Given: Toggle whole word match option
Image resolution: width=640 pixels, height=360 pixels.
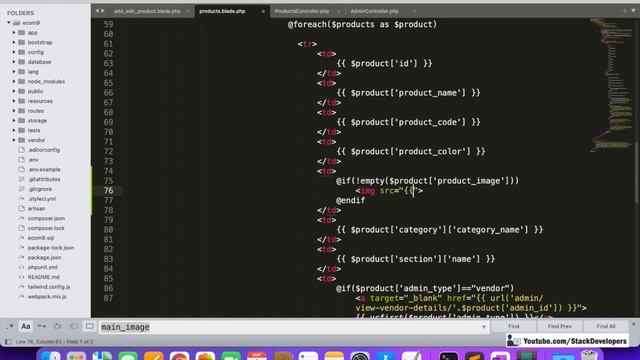Looking at the screenshot, I should (x=42, y=326).
